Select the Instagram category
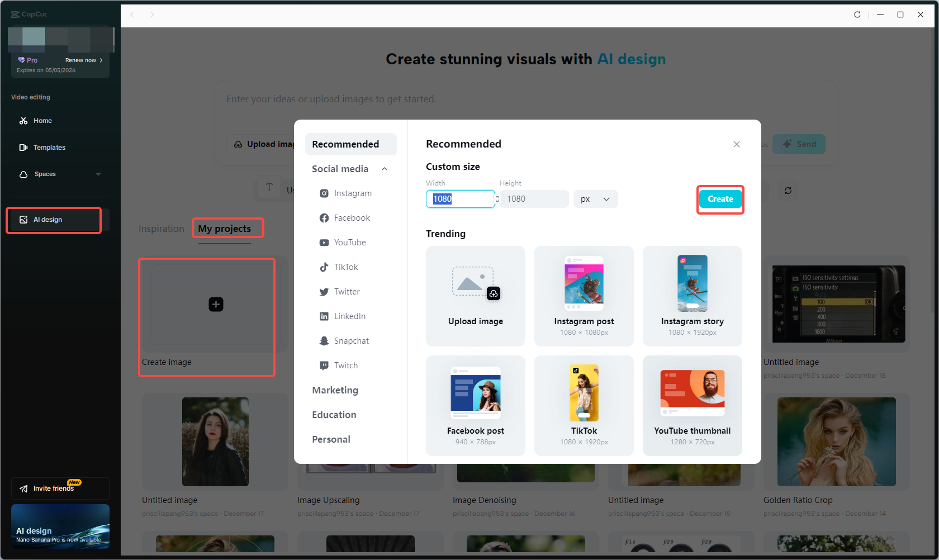Image resolution: width=939 pixels, height=560 pixels. click(x=352, y=193)
